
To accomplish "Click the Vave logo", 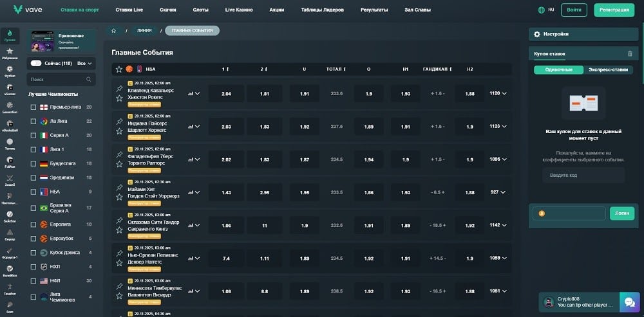I will pyautogui.click(x=28, y=10).
